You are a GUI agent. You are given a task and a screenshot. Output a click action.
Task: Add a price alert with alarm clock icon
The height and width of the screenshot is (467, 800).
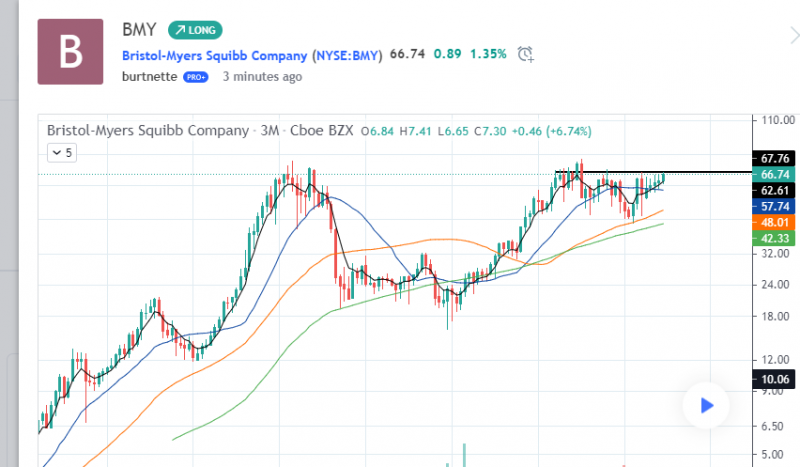(x=526, y=54)
